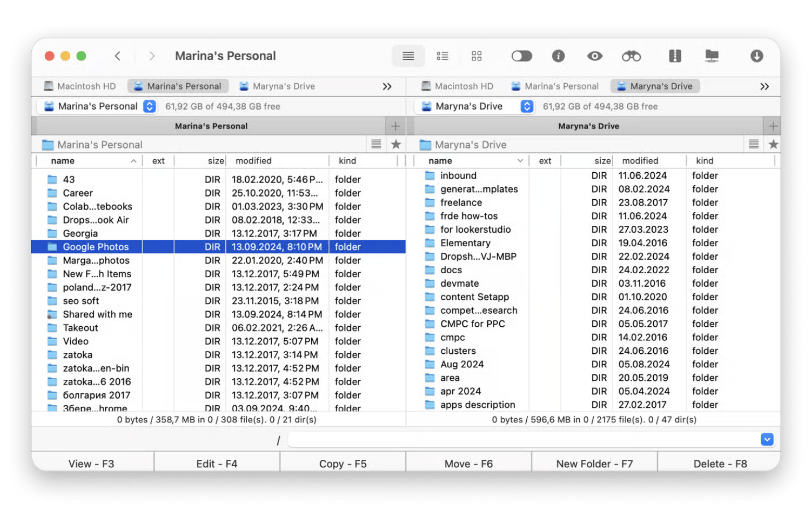Add new tab in right pane
The height and width of the screenshot is (513, 812).
[772, 126]
